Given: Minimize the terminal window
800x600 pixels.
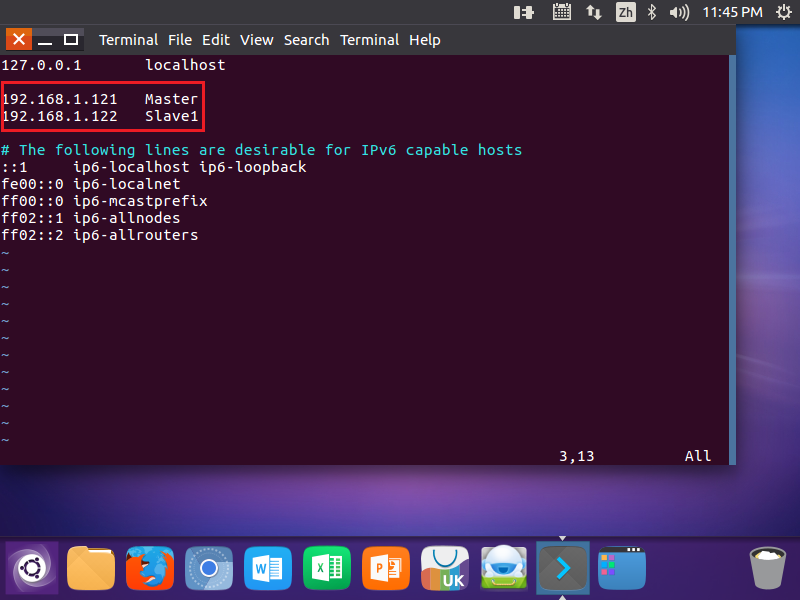Looking at the screenshot, I should click(x=45, y=40).
